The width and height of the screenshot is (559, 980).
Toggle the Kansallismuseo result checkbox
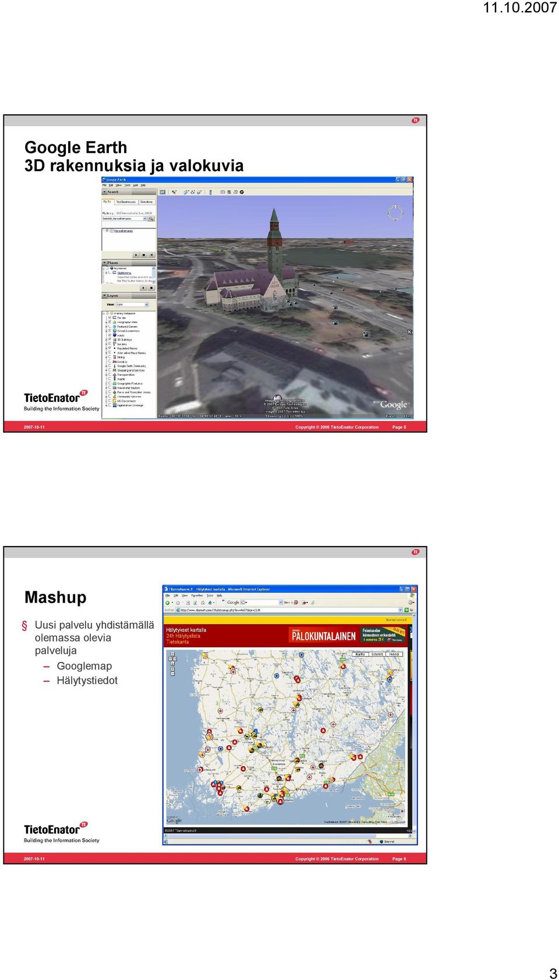[x=107, y=231]
